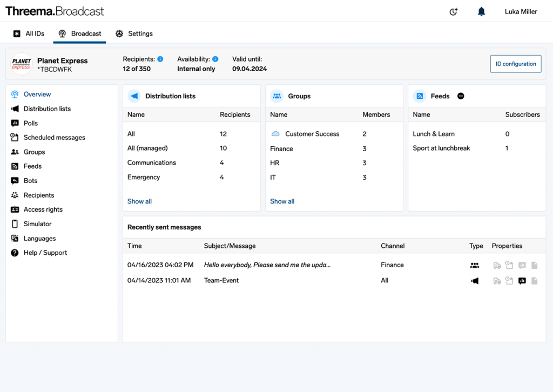
Task: Click poll property icon on Team-Event row
Action: point(522,281)
